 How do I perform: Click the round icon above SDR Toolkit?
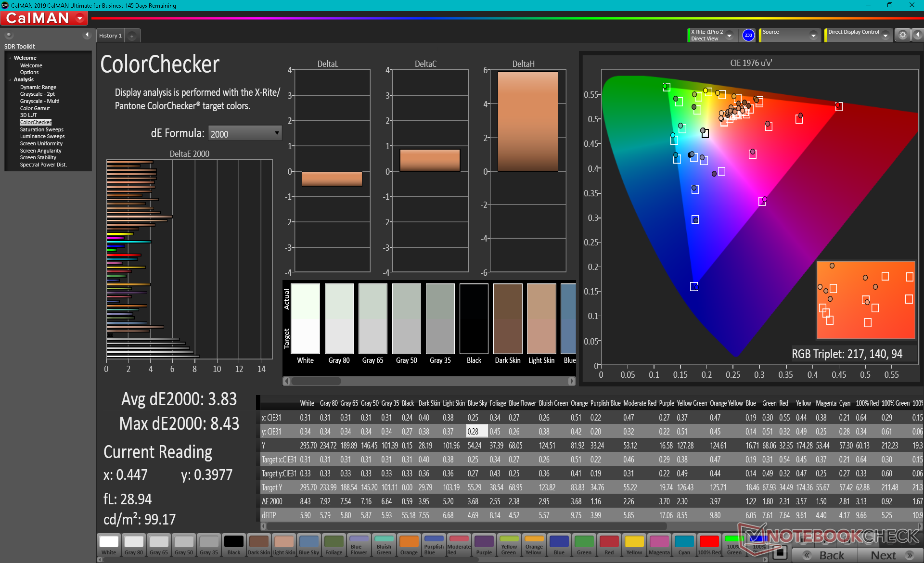tap(9, 35)
